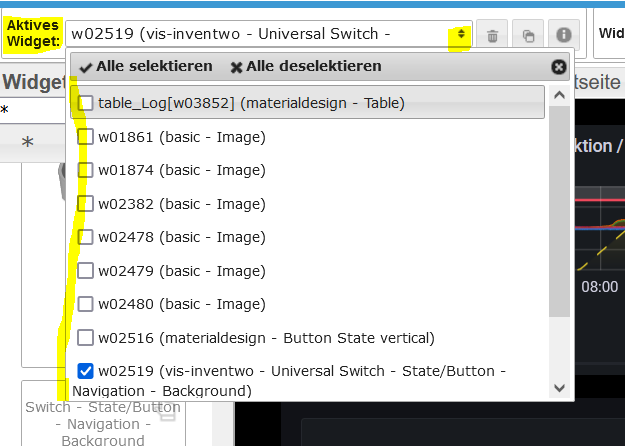This screenshot has width=625, height=446.
Task: Click the Aktives Widget combo box text
Action: pyautogui.click(x=231, y=34)
